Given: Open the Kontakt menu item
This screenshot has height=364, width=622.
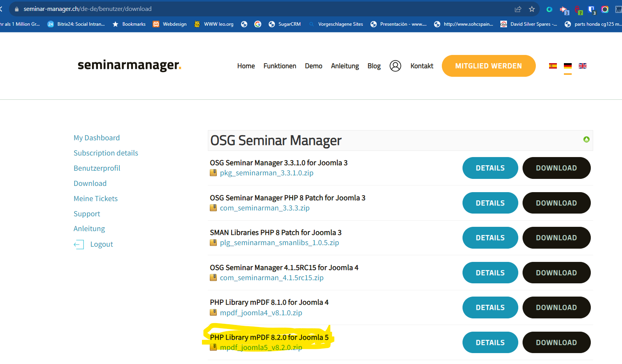Looking at the screenshot, I should click(422, 66).
